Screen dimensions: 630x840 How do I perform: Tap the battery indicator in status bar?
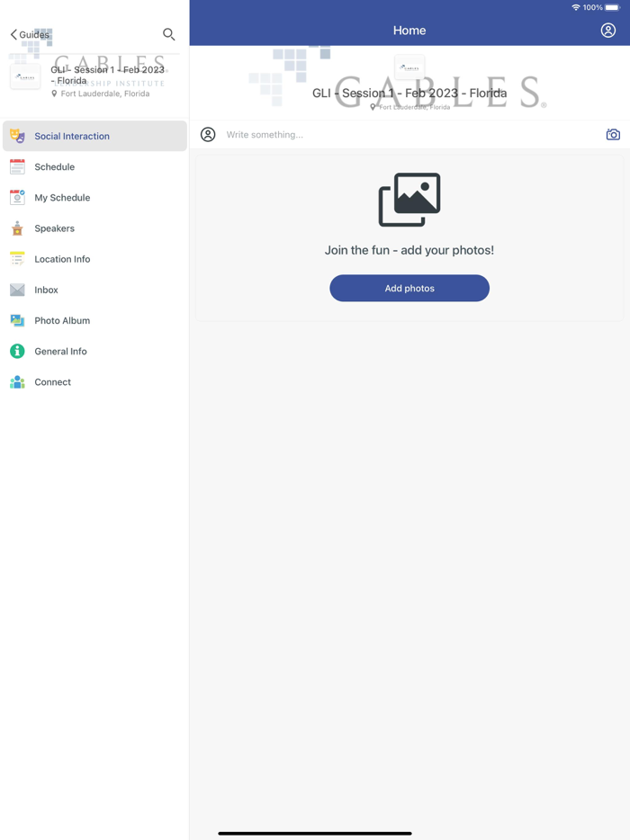click(x=612, y=7)
